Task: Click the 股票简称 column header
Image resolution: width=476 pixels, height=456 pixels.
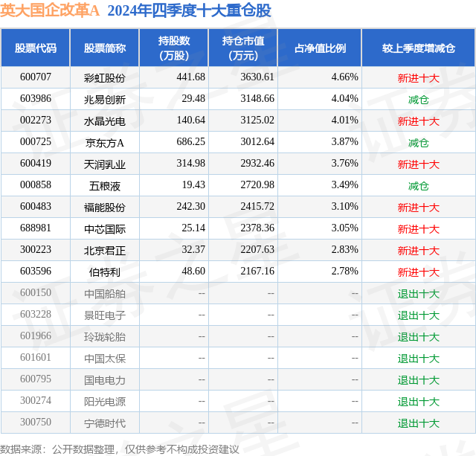Action: [105, 48]
